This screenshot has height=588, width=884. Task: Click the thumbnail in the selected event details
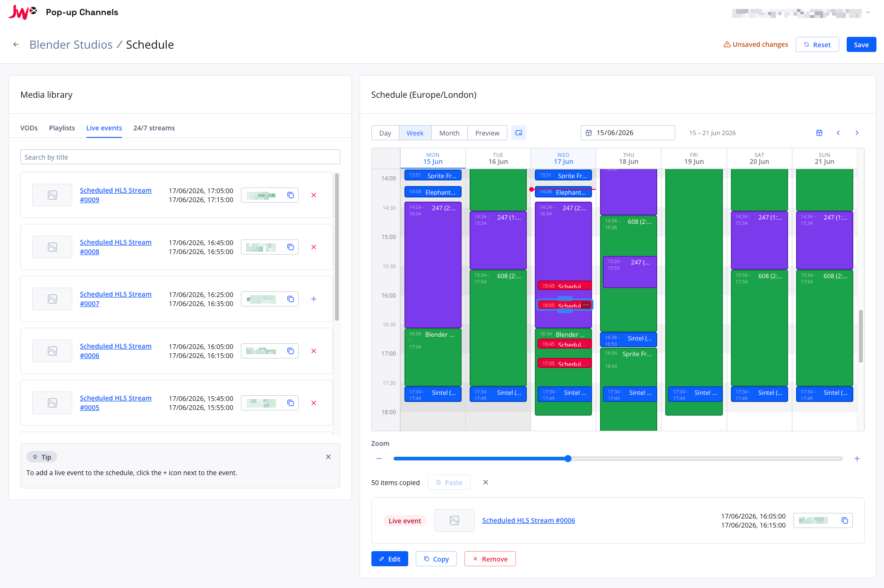pos(455,520)
